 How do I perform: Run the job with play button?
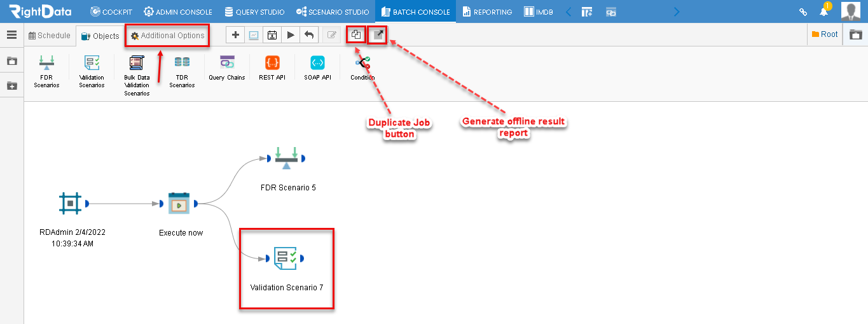click(x=291, y=35)
